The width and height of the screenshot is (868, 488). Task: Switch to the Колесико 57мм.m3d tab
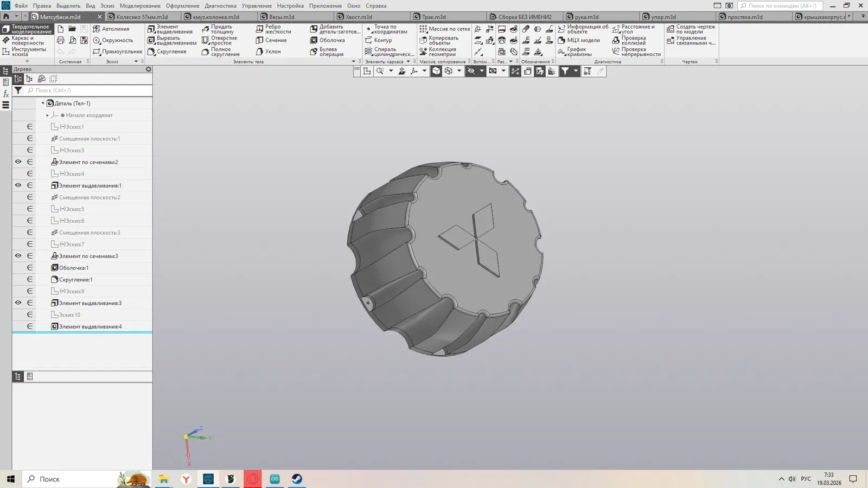pyautogui.click(x=142, y=17)
